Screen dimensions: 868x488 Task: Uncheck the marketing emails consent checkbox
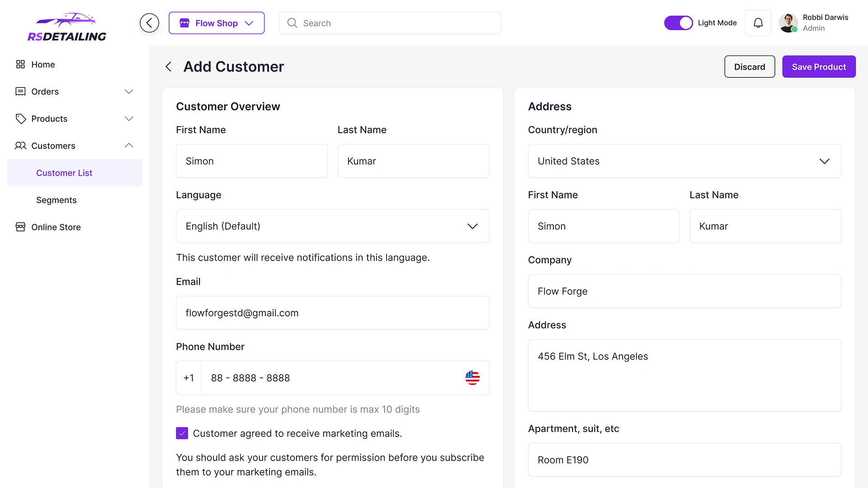[182, 433]
